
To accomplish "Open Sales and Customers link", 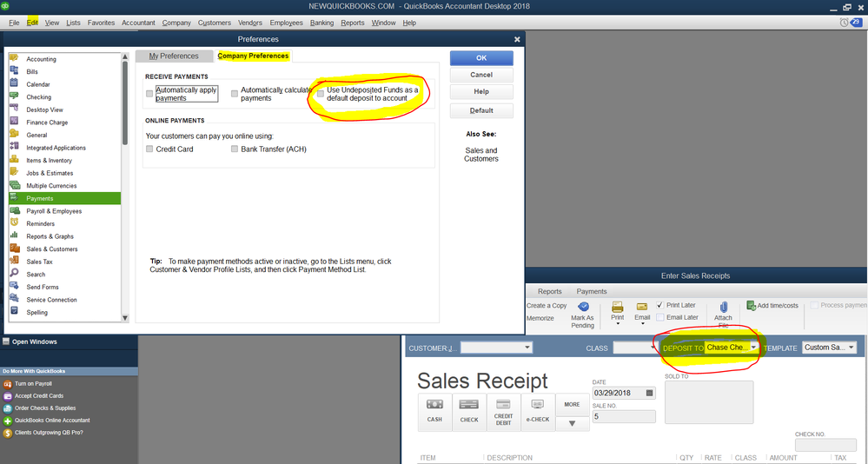I will 481,155.
